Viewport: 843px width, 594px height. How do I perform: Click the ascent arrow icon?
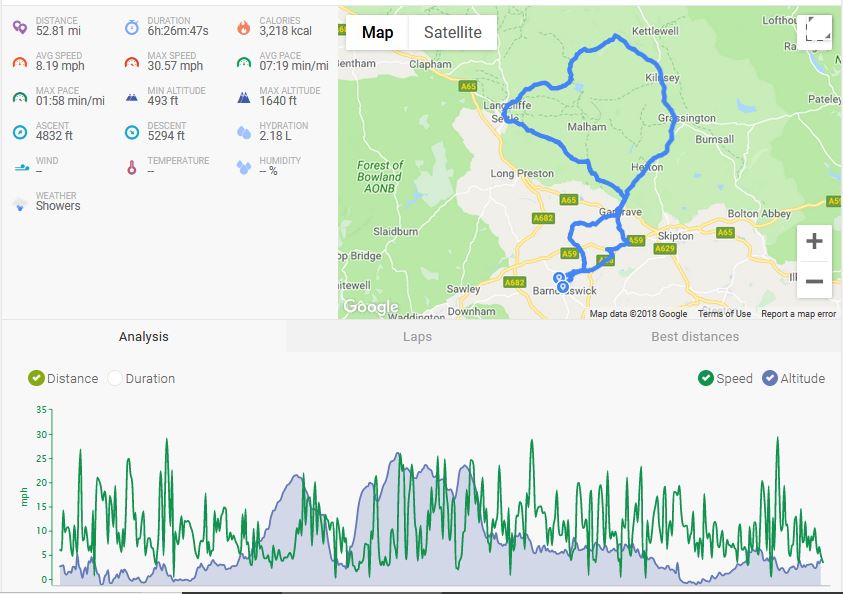coord(19,132)
